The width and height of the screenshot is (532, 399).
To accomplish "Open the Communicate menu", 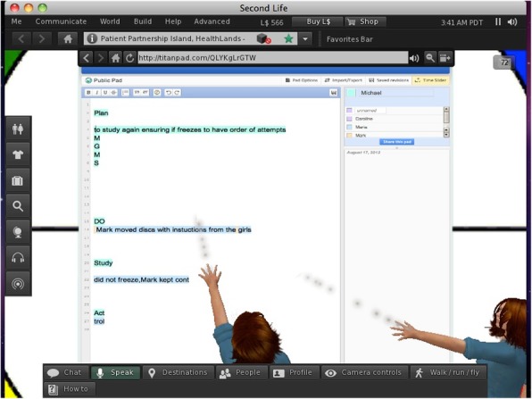I will point(61,21).
